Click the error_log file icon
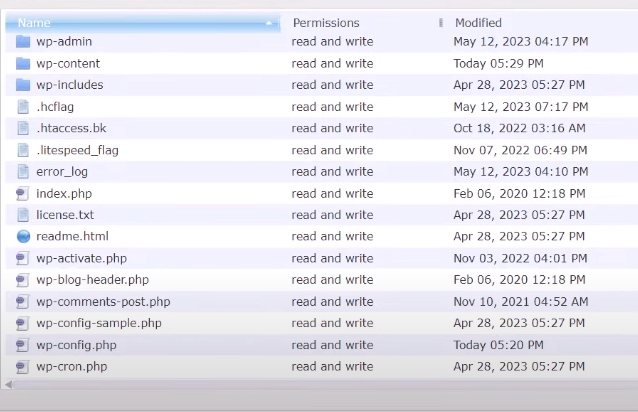638x412 pixels. 23,172
